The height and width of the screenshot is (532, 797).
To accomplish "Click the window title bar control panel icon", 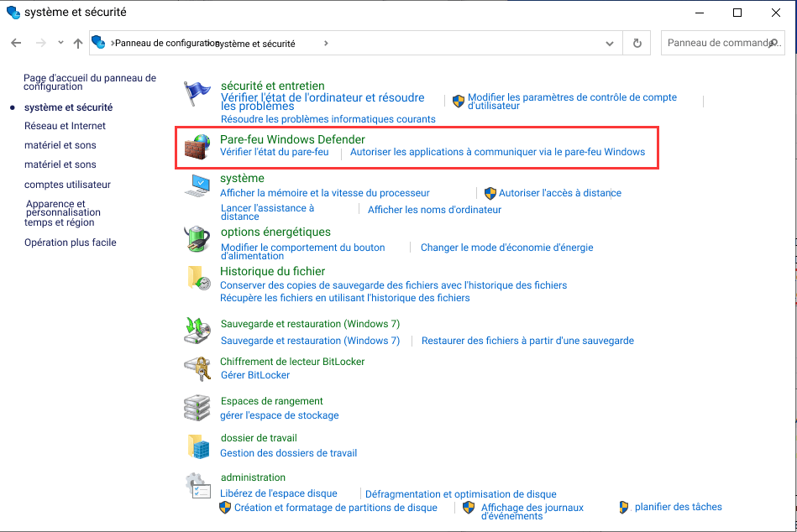I will point(13,13).
